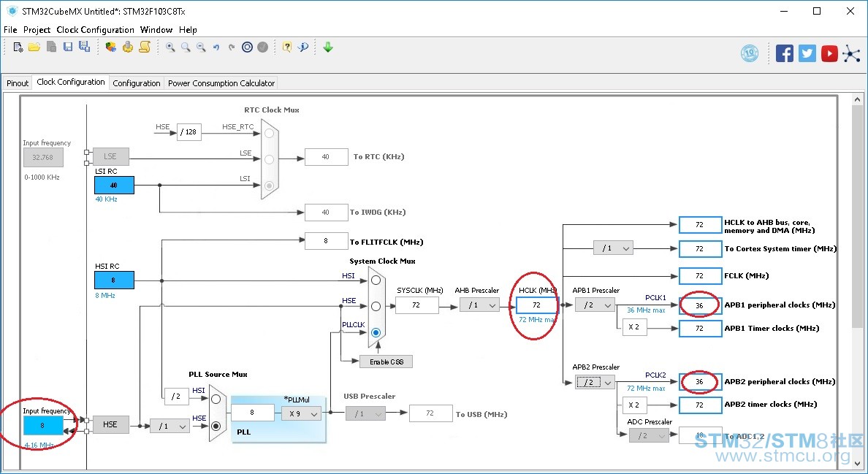This screenshot has height=474, width=868.
Task: Zoom in on the clock tree diagram
Action: pos(170,47)
